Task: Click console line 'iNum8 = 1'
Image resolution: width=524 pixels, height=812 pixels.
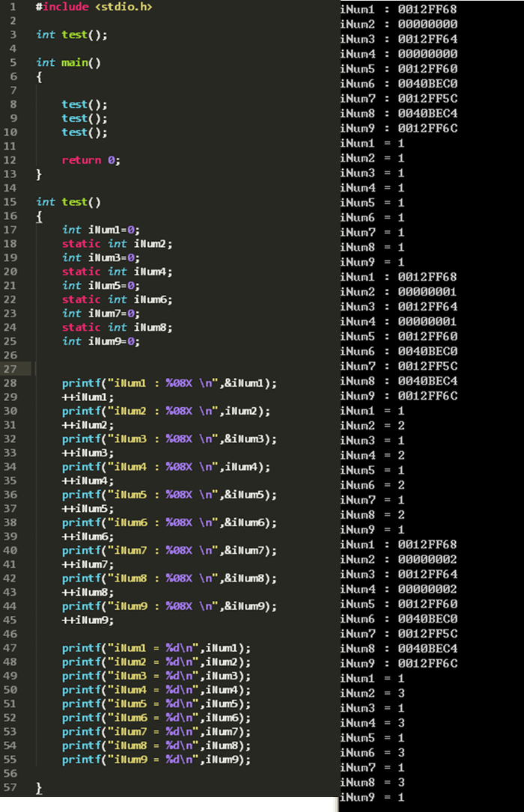Action: coord(372,248)
